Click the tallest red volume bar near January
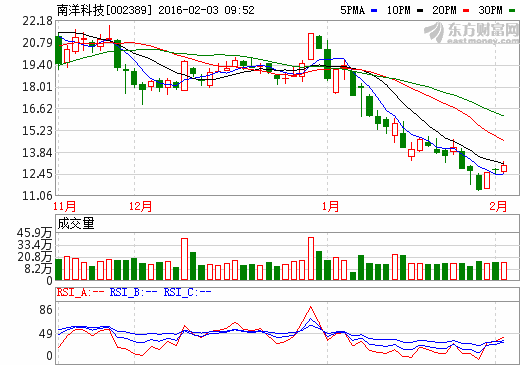520x365 pixels. point(311,259)
